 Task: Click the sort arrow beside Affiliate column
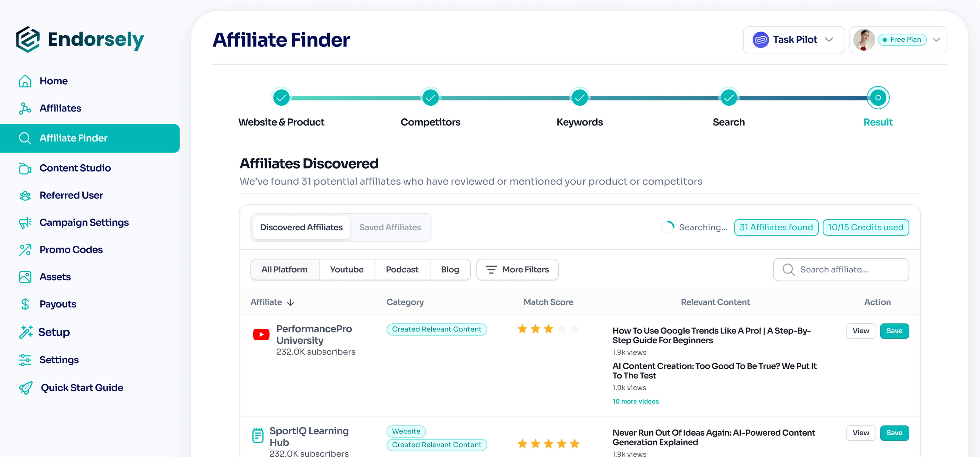[291, 302]
